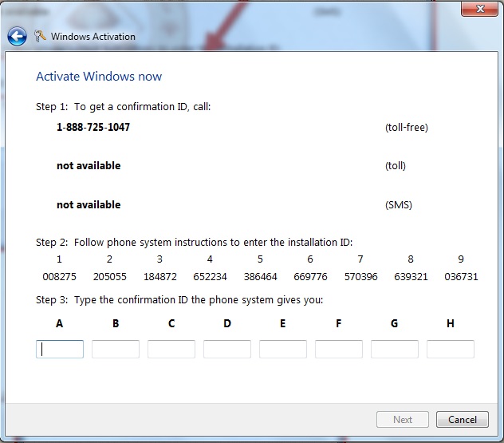Click installation ID group 386464

click(x=260, y=277)
